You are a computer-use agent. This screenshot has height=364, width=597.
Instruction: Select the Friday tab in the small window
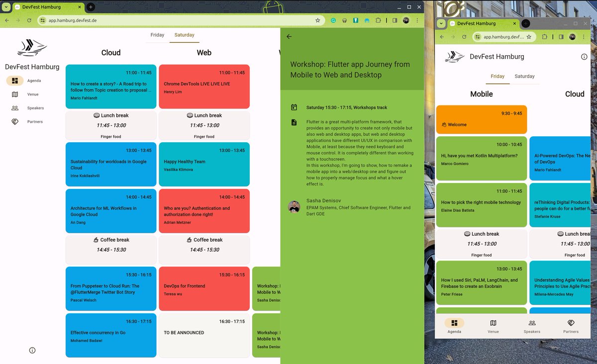(x=497, y=76)
